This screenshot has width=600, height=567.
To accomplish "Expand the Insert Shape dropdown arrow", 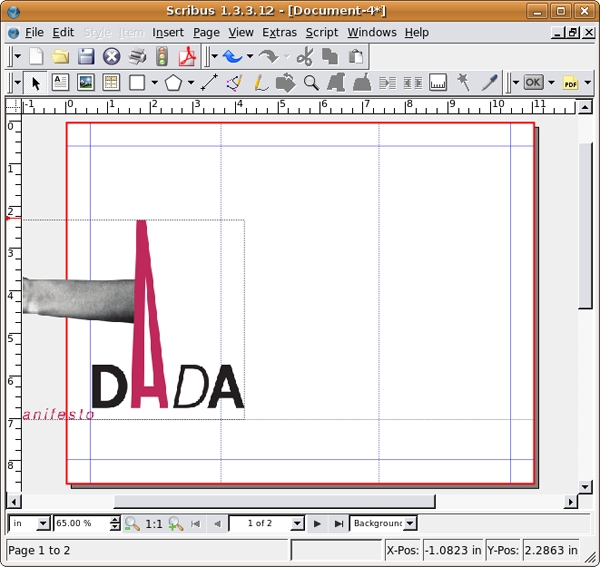I will coord(154,83).
